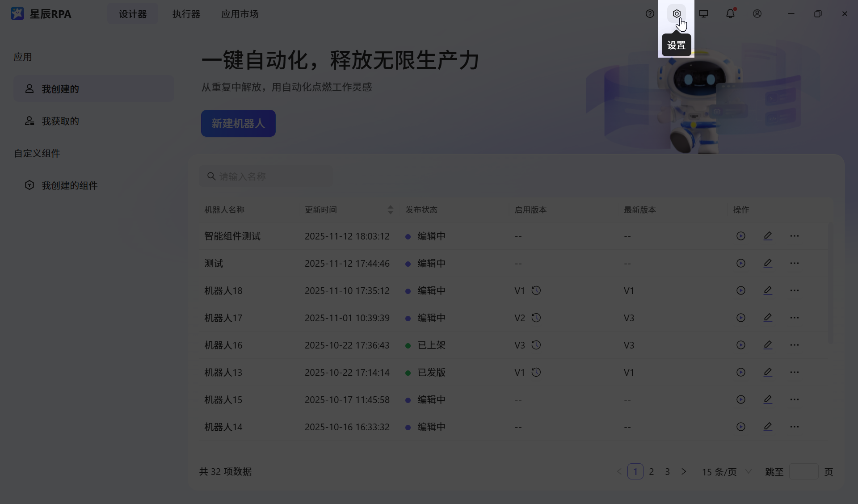
Task: Go to next page arrow
Action: coord(684,472)
